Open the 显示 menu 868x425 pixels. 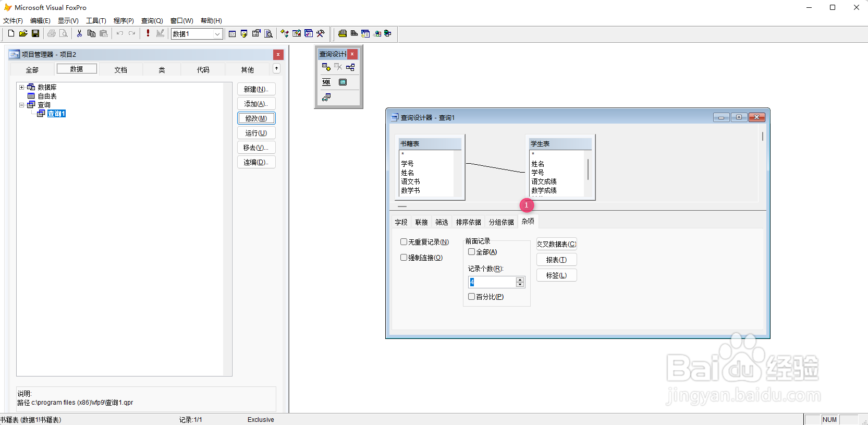coord(68,21)
